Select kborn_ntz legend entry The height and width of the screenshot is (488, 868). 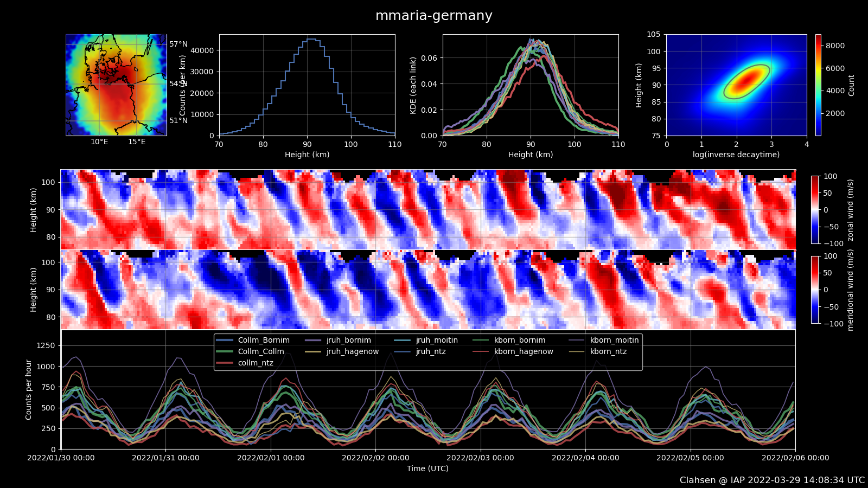point(597,352)
